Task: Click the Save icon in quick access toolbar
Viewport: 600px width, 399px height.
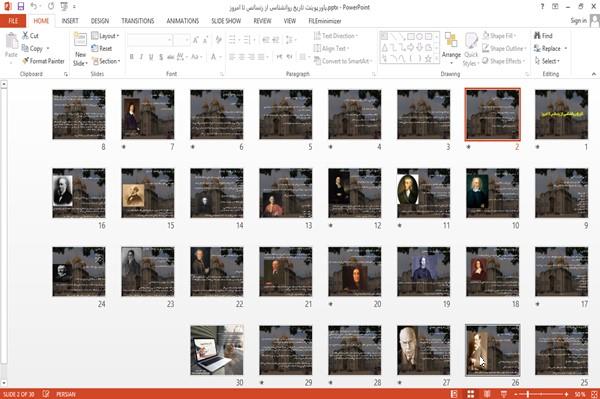Action: click(21, 7)
